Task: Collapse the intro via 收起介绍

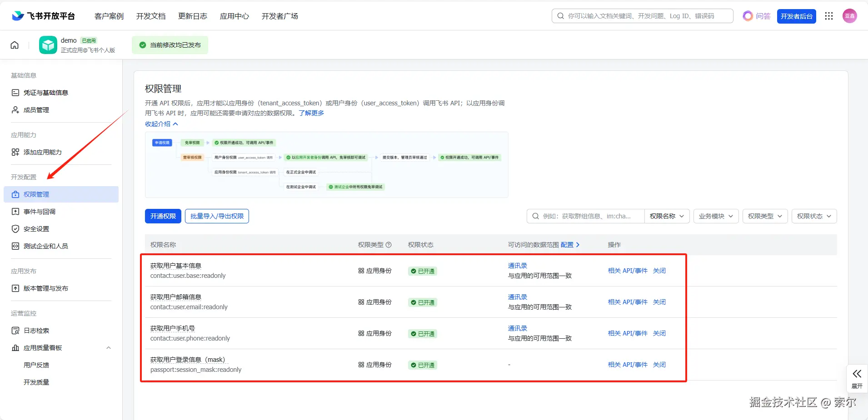Action: click(161, 124)
